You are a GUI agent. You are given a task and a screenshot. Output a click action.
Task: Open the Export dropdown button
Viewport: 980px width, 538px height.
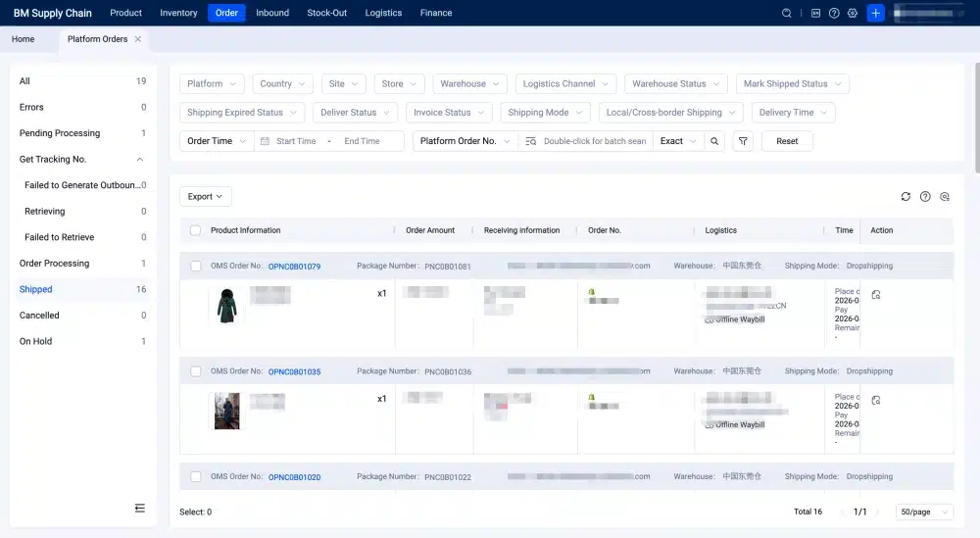point(206,196)
